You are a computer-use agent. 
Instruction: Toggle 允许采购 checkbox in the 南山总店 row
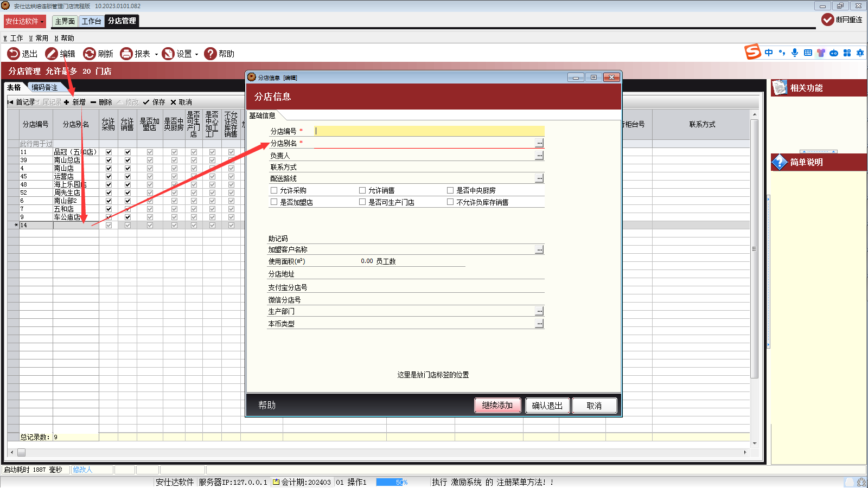(108, 160)
